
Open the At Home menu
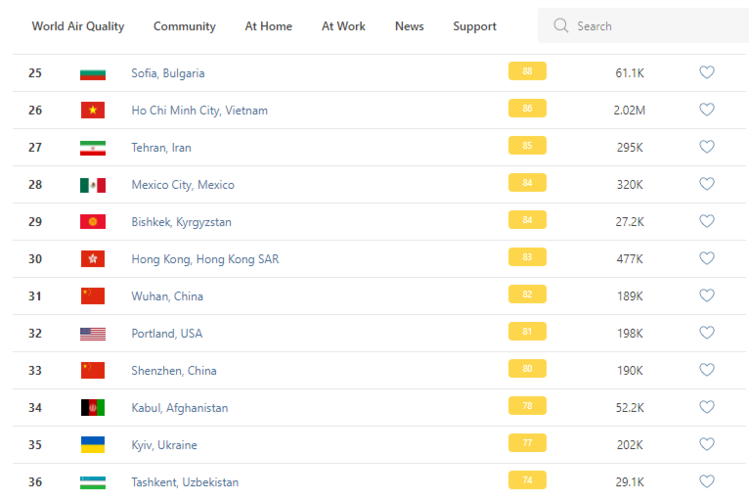coord(269,26)
